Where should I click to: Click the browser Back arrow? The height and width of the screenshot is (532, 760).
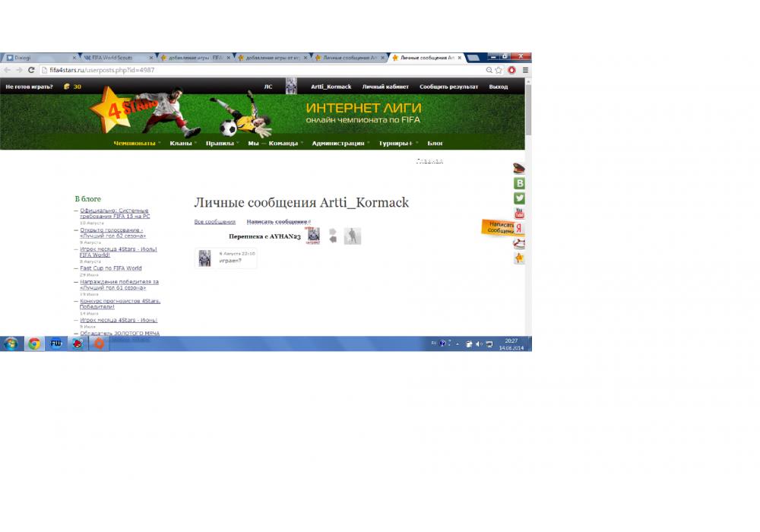(x=7, y=70)
